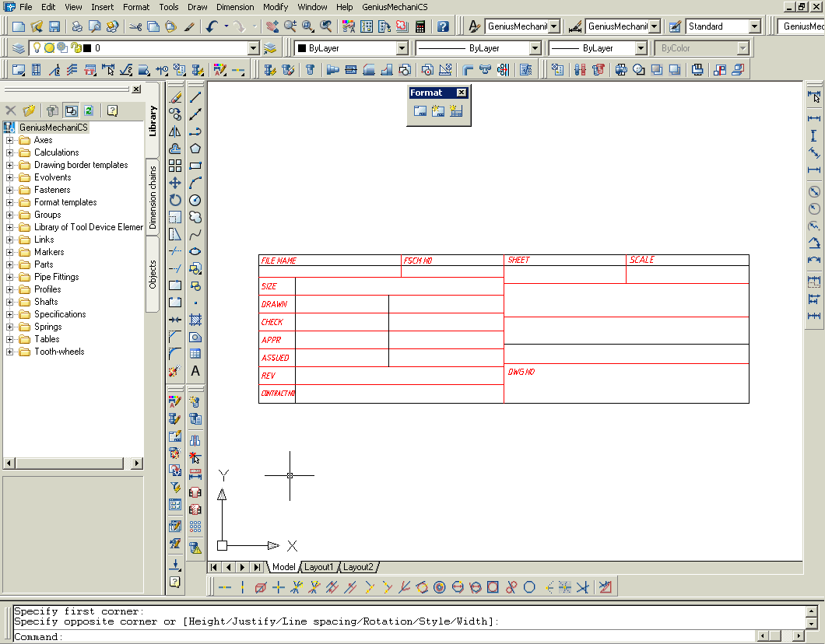
Task: Open the ByLayer linetype dropdown
Action: pos(535,48)
